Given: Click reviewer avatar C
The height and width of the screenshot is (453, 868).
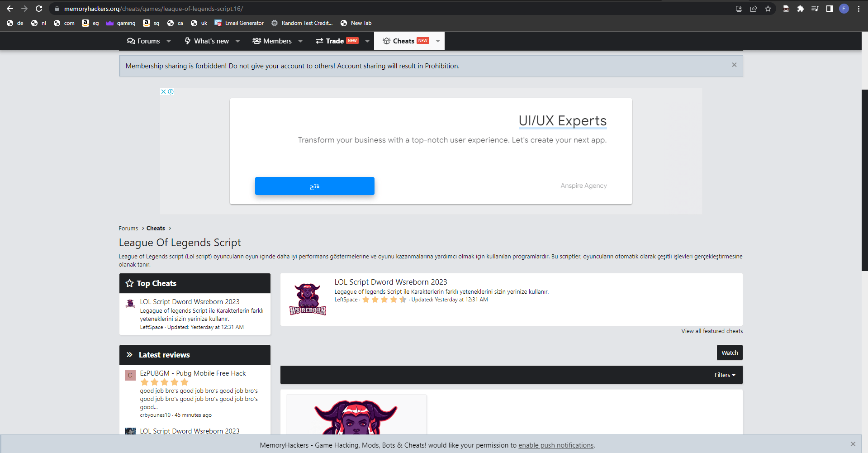Looking at the screenshot, I should pos(130,375).
